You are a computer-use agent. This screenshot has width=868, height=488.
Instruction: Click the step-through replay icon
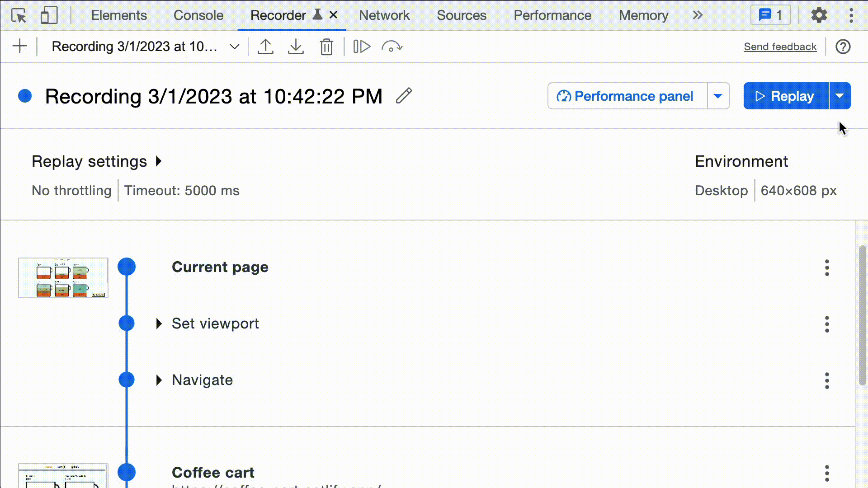tap(362, 47)
